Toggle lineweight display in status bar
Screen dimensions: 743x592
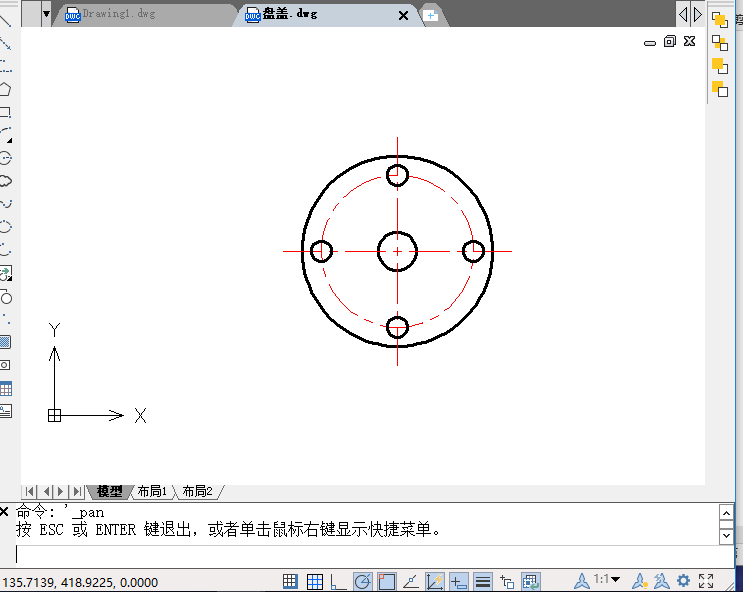click(482, 581)
